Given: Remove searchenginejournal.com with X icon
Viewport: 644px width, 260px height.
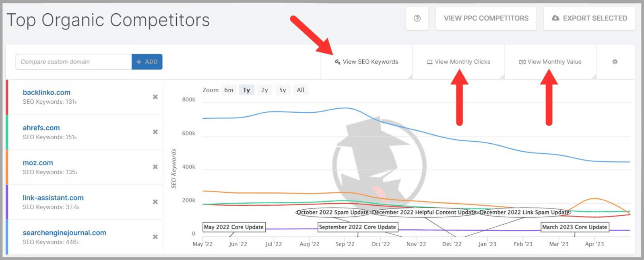Looking at the screenshot, I should click(155, 237).
